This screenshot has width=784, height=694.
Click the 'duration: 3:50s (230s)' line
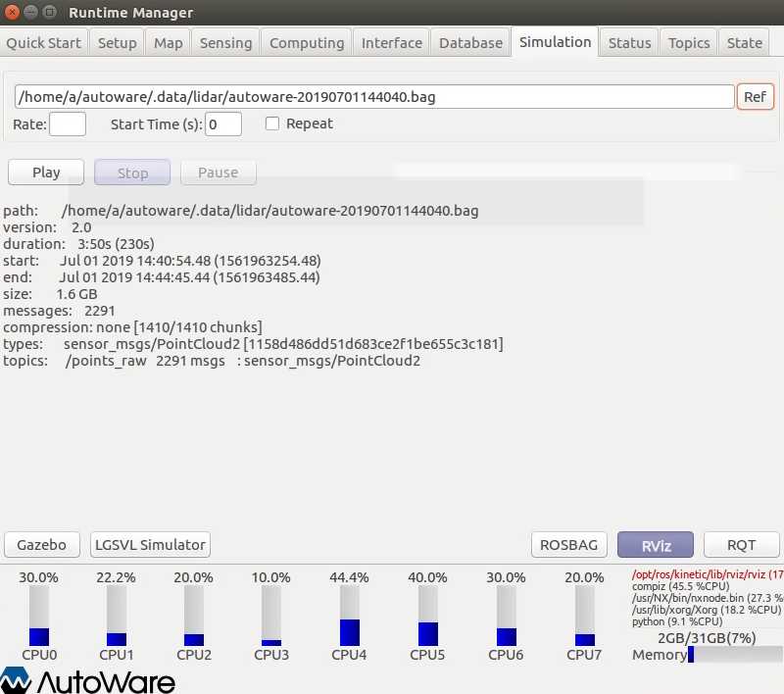click(x=78, y=244)
